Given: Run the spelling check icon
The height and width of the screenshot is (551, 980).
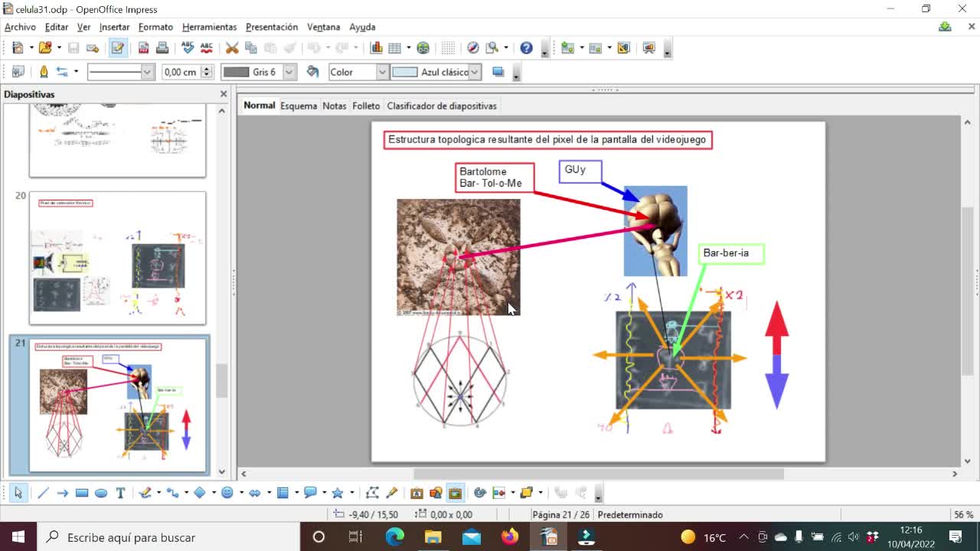Looking at the screenshot, I should (188, 47).
